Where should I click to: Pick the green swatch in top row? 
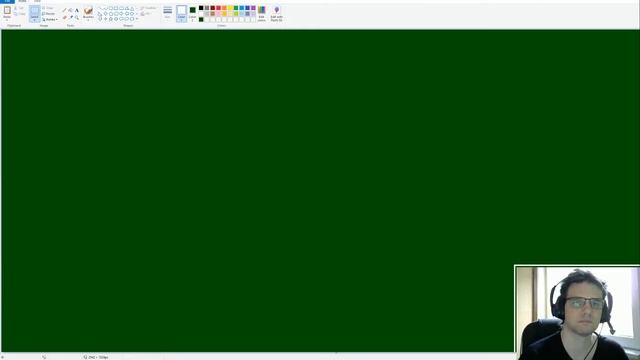(x=236, y=8)
